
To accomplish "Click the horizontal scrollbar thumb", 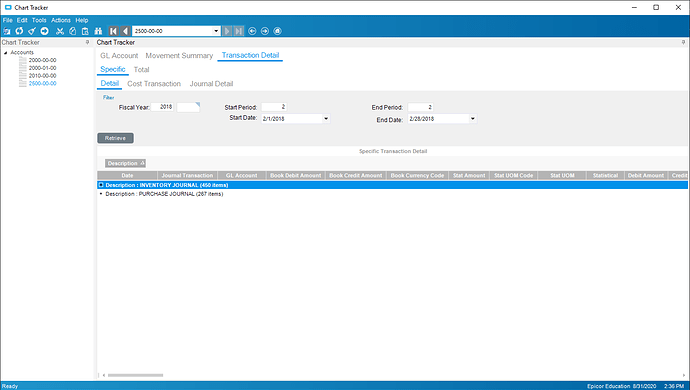I will click(x=136, y=375).
